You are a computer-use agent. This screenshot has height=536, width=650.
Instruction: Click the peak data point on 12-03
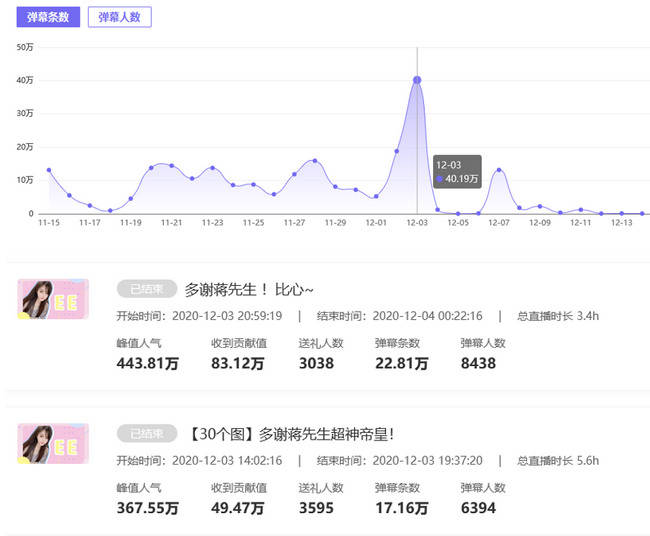pyautogui.click(x=417, y=80)
